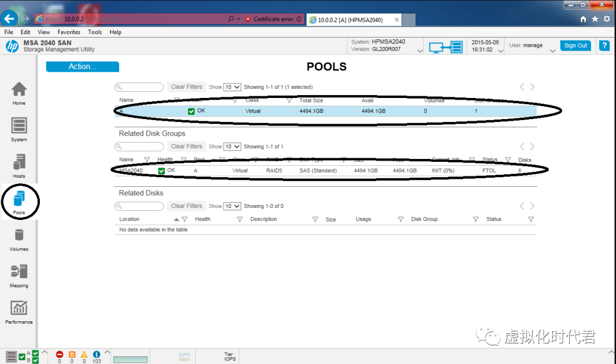Image resolution: width=616 pixels, height=364 pixels.
Task: Open the Home section in sidebar
Action: 19,93
